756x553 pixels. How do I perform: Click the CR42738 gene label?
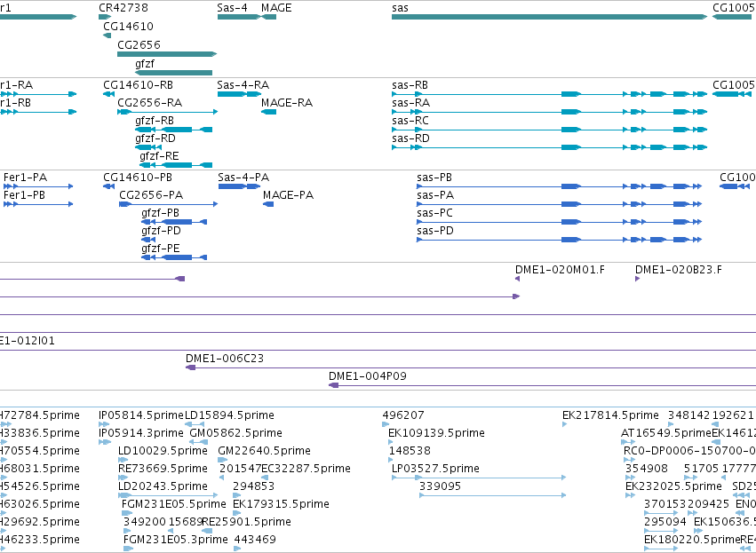123,8
